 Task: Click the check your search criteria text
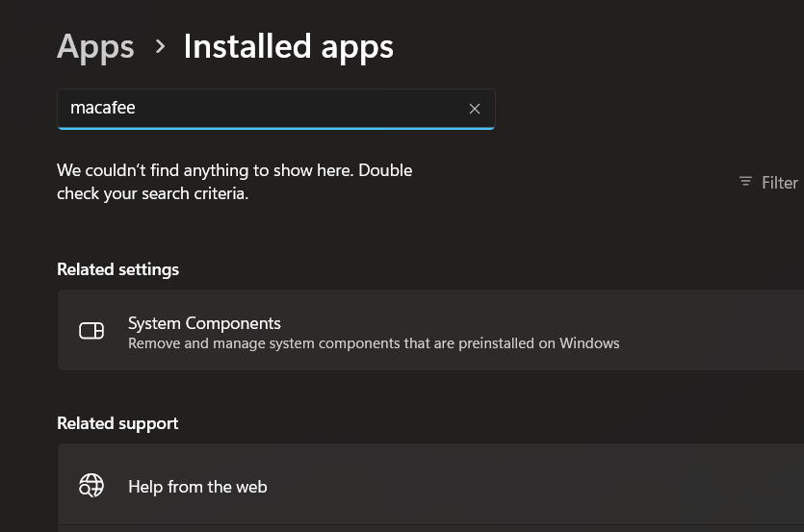pyautogui.click(x=152, y=193)
